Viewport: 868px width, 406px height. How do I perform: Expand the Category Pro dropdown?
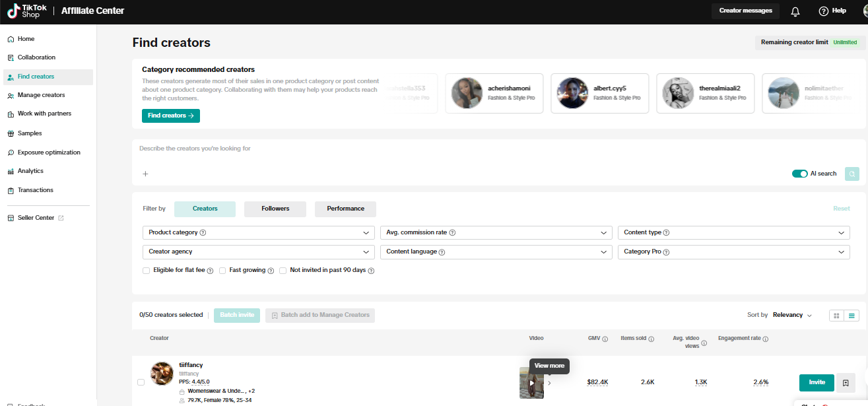pyautogui.click(x=734, y=252)
